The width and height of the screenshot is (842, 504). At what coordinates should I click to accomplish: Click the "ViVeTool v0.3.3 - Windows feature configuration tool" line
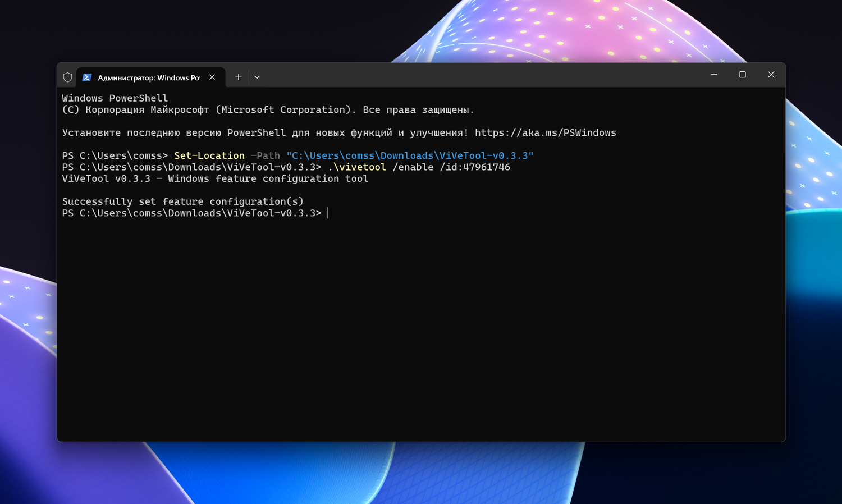215,178
